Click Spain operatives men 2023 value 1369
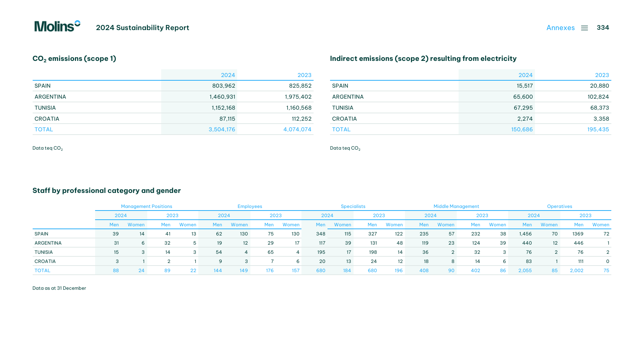The height and width of the screenshot is (362, 644). click(x=578, y=234)
